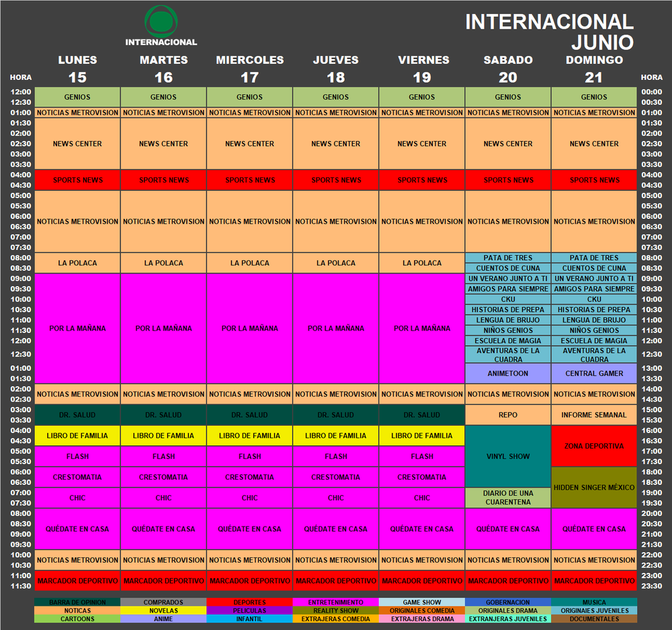The width and height of the screenshot is (672, 630).
Task: Click the ANIMETOON slot on Saturday
Action: point(507,373)
